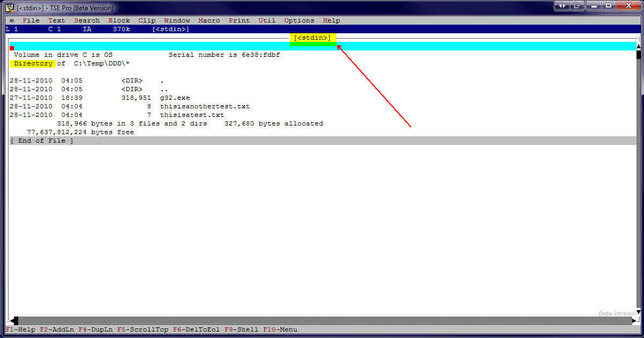Open the Search menu
Screen dimensions: 644x338
[87, 20]
